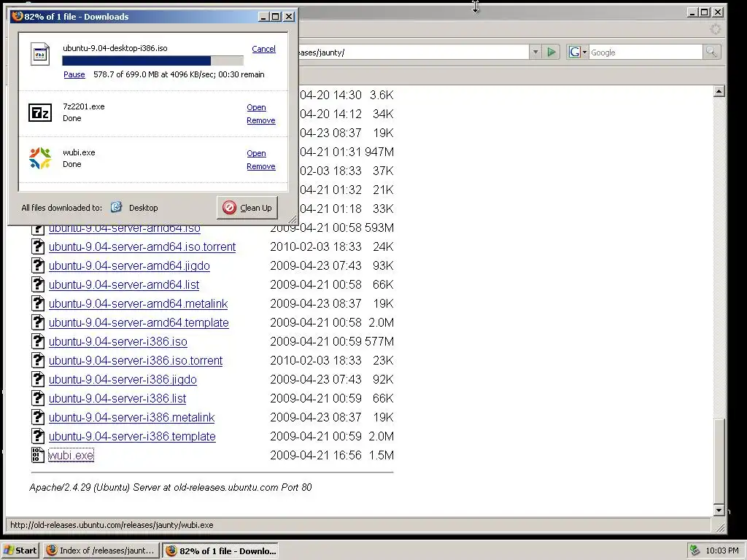Download ubuntu-9.04-server-i386.iso link

[117, 341]
